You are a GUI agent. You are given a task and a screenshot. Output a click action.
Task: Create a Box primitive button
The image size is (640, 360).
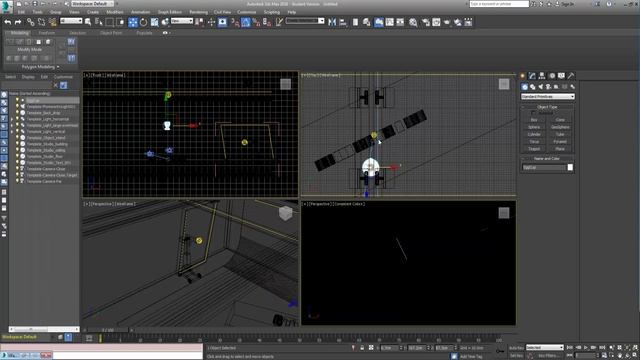[x=534, y=120]
